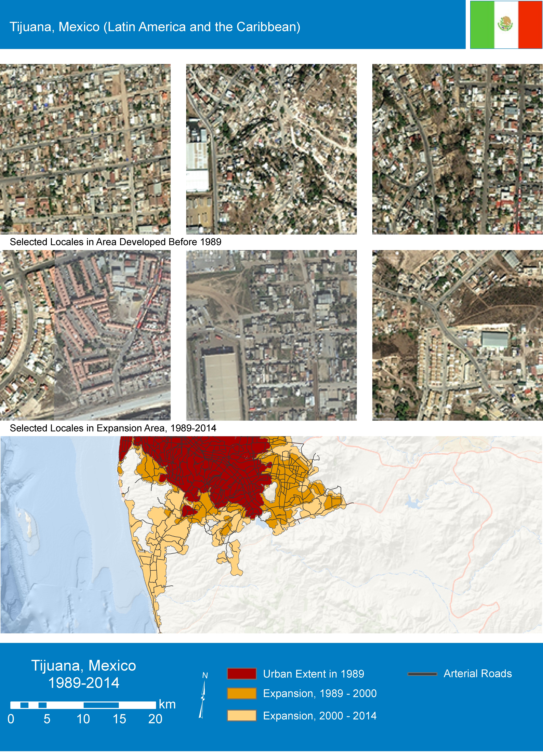Click the Urban Extent in 1989 swatch
Image resolution: width=543 pixels, height=756 pixels.
coord(242,674)
